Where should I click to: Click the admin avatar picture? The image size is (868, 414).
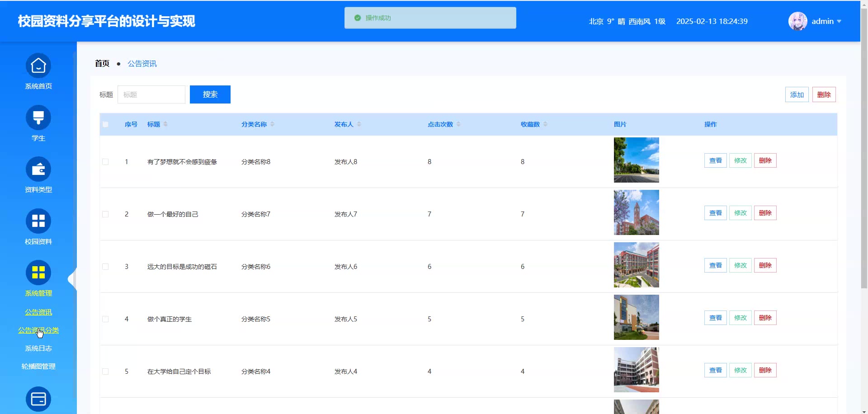tap(797, 21)
